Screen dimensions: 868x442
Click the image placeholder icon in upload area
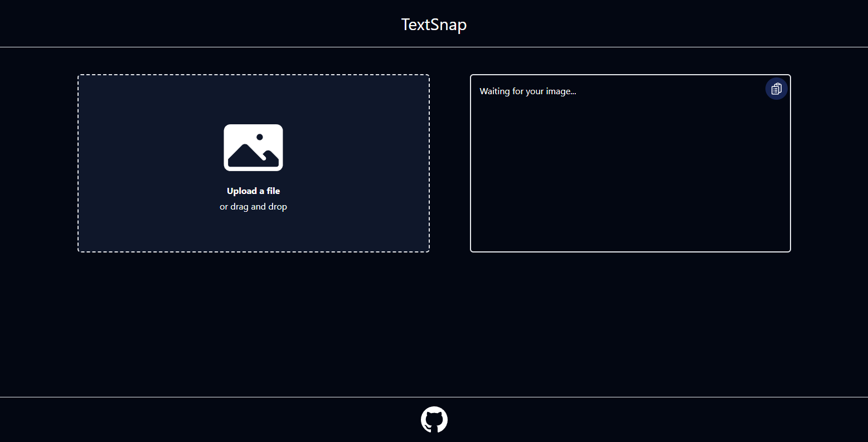pyautogui.click(x=254, y=148)
